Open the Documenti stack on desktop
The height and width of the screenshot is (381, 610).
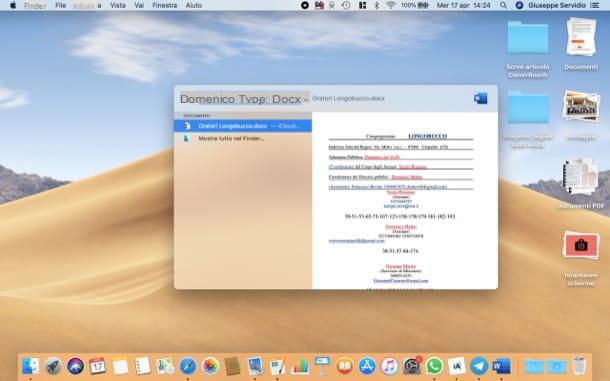(581, 44)
